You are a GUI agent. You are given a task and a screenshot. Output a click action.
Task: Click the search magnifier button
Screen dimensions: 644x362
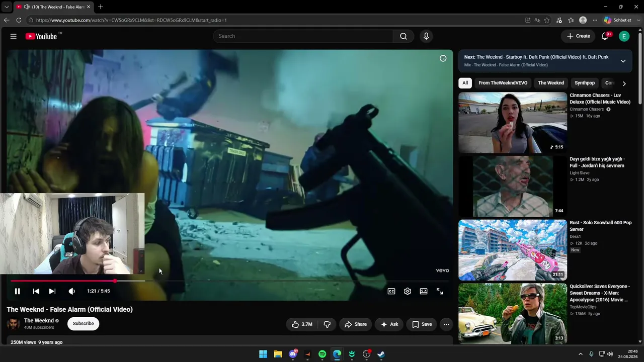[x=404, y=36]
